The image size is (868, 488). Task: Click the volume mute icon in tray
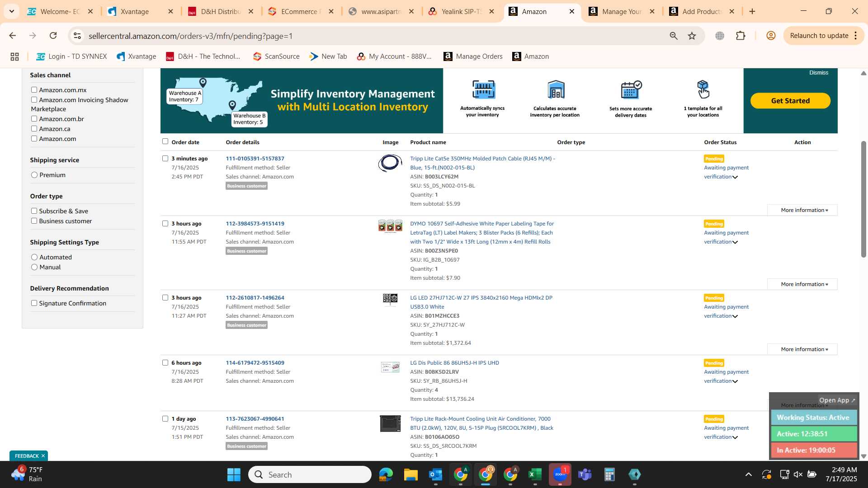tap(798, 474)
